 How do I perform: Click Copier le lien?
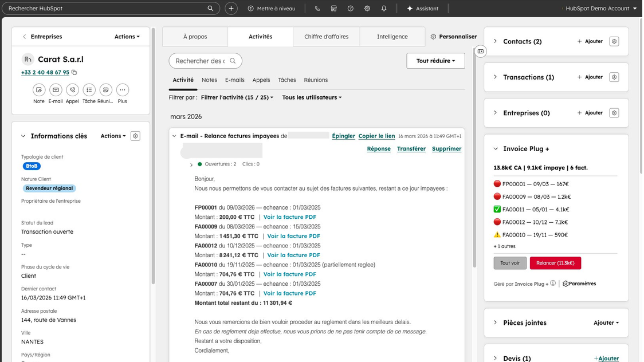point(376,136)
